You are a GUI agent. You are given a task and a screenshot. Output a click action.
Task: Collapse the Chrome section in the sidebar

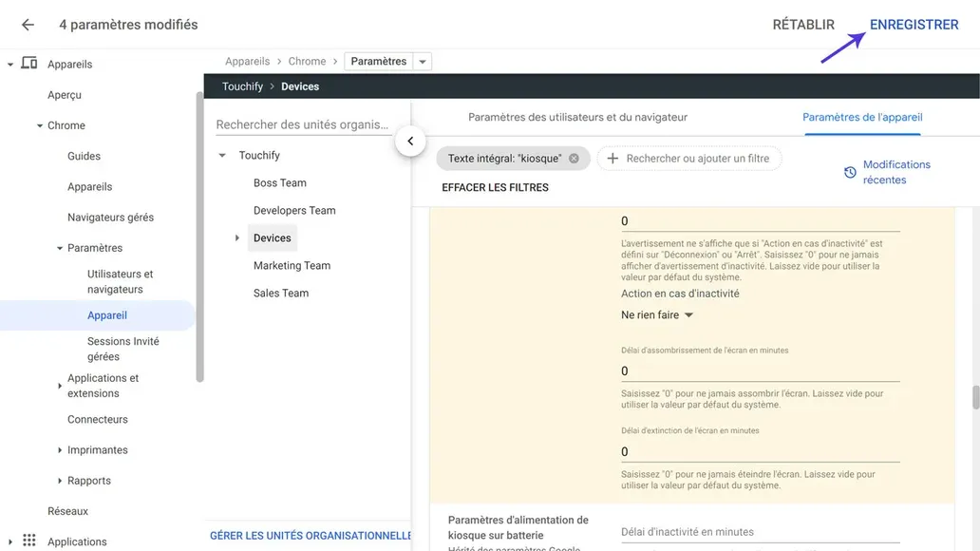[40, 124]
